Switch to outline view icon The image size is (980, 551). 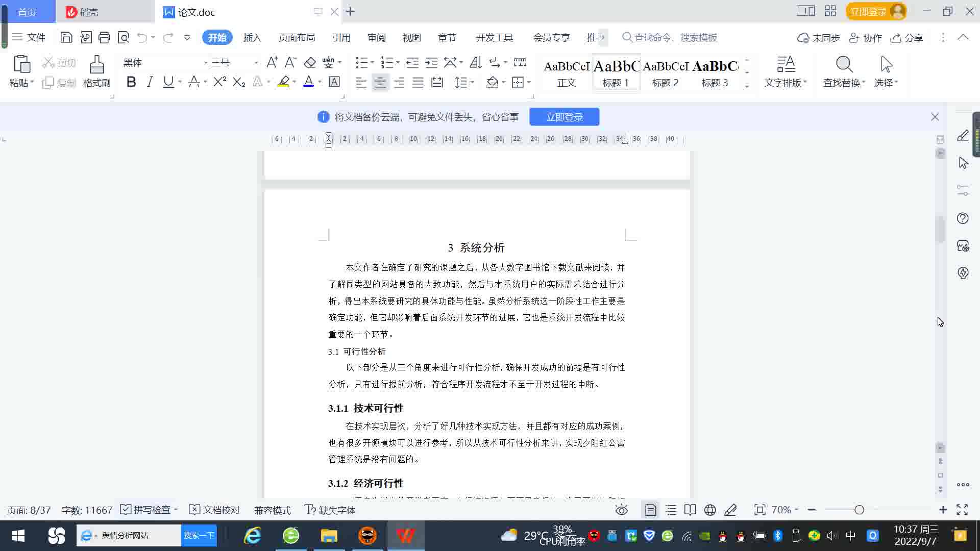pos(671,510)
